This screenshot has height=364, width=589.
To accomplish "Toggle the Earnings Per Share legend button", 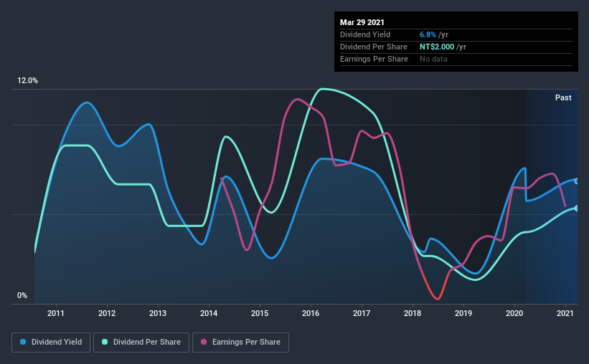I will pos(240,343).
